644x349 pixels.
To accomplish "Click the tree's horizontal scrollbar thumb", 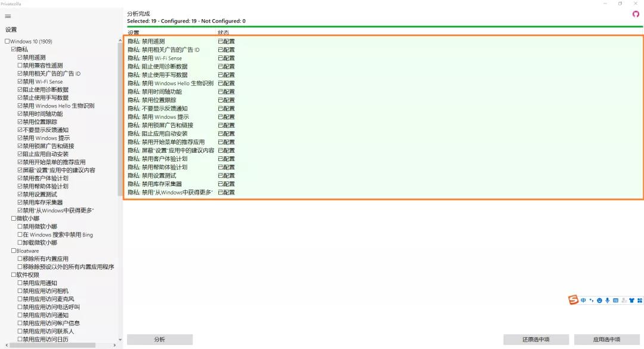I will [52, 345].
